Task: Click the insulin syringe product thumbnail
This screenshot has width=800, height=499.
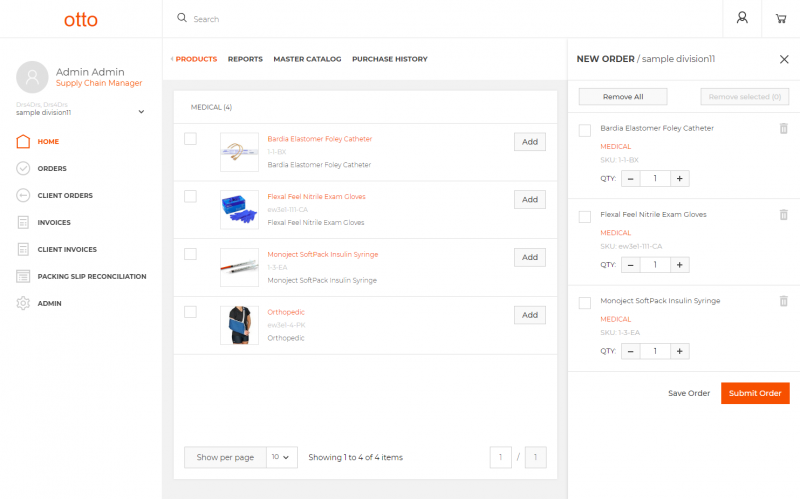Action: [239, 267]
